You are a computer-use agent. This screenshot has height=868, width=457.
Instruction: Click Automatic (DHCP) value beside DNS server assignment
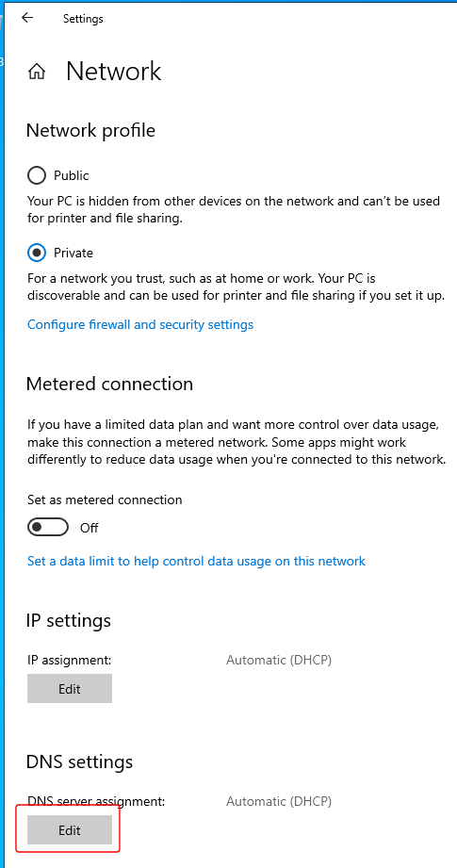tap(279, 801)
